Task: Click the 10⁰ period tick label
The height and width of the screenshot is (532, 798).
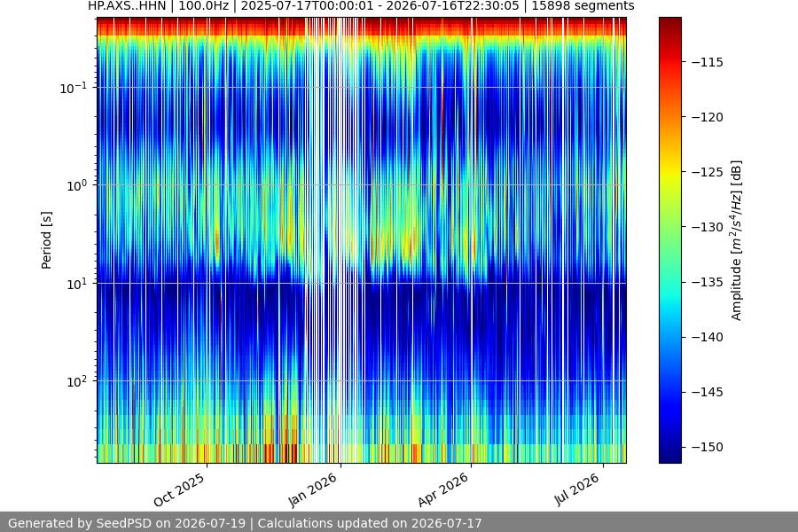Action: [x=76, y=185]
